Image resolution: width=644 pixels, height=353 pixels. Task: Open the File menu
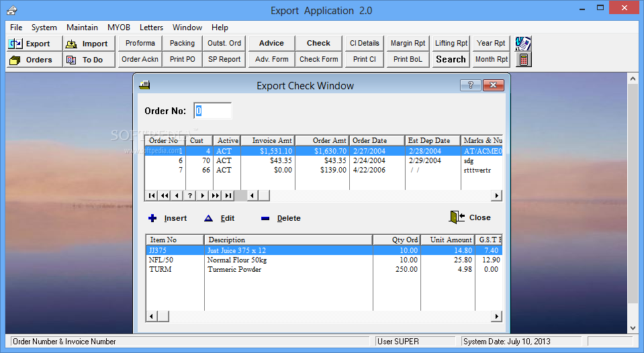[x=16, y=28]
